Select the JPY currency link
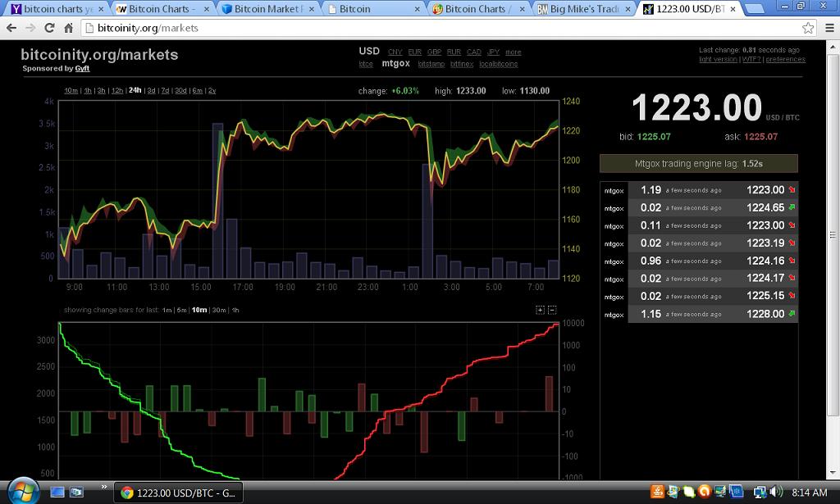The width and height of the screenshot is (840, 504). 493,52
